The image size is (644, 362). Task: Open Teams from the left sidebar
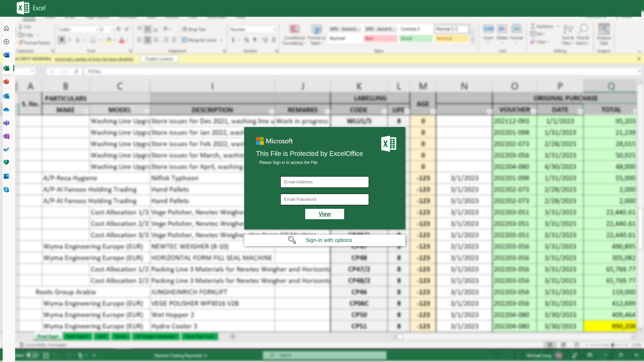tap(6, 123)
